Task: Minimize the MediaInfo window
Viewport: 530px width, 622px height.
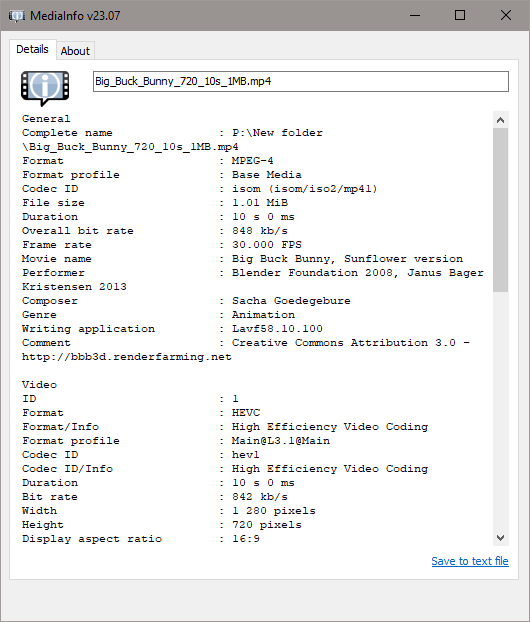Action: [x=415, y=15]
